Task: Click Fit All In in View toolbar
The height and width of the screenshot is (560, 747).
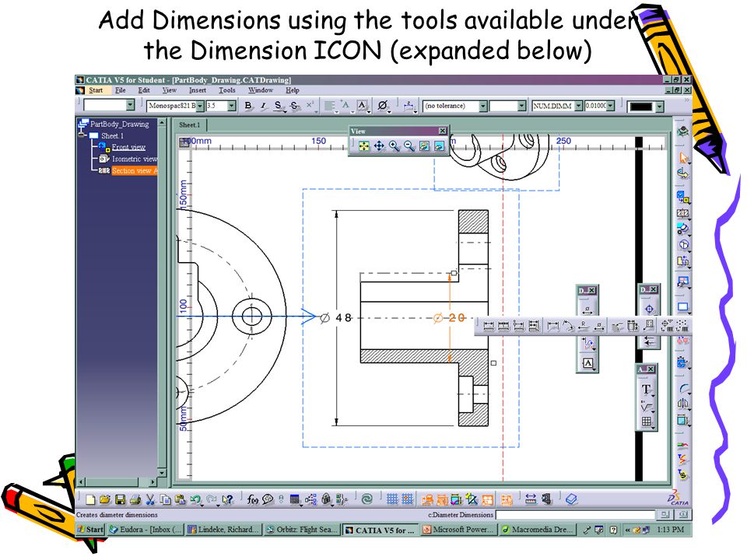Action: [363, 145]
